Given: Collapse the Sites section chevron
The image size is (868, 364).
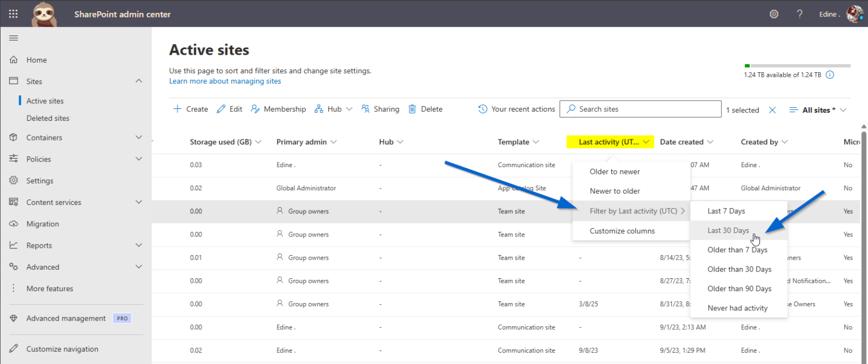Looking at the screenshot, I should tap(138, 81).
